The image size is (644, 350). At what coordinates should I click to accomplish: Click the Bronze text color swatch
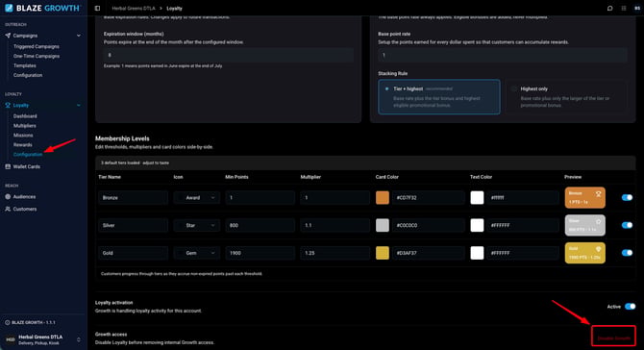point(477,197)
